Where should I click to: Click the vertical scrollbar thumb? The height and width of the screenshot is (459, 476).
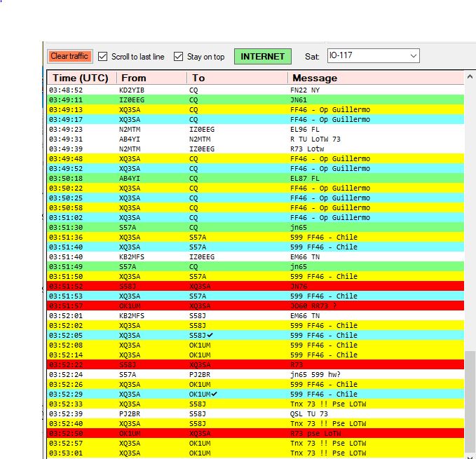coord(470,402)
